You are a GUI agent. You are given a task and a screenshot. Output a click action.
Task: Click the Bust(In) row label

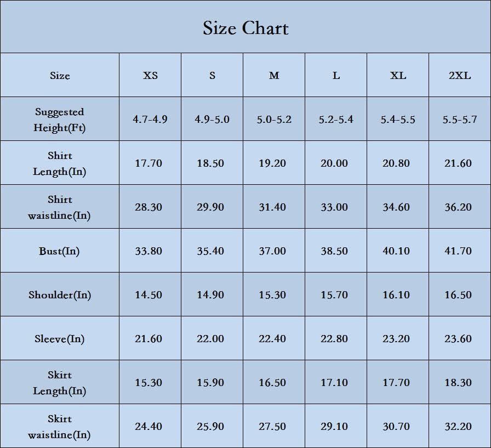tap(59, 251)
